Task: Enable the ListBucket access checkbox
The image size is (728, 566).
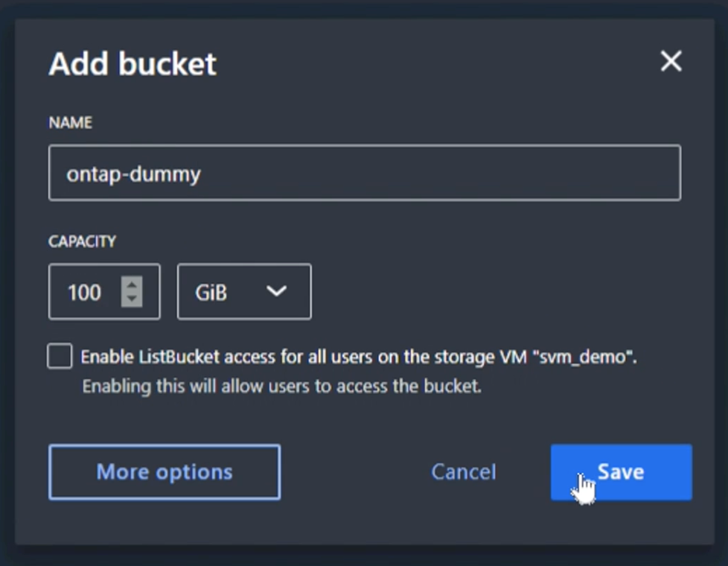Action: (x=60, y=356)
